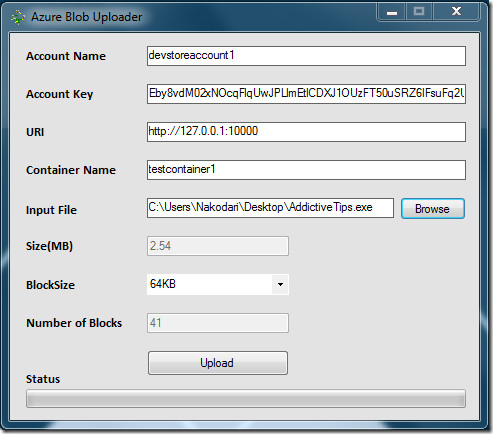Viewport: 493px width, 434px height.
Task: Minimize the Azure Blob Uploader window
Action: (x=392, y=12)
